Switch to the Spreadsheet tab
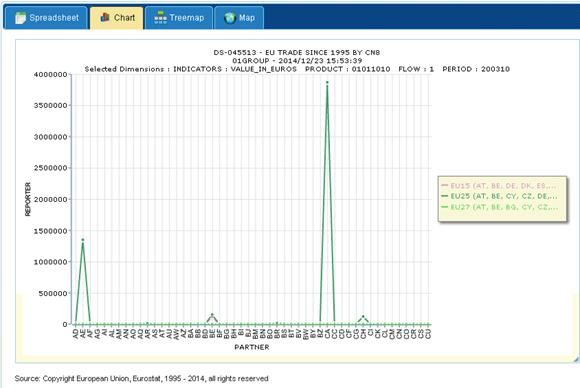The height and width of the screenshot is (388, 580). click(46, 18)
